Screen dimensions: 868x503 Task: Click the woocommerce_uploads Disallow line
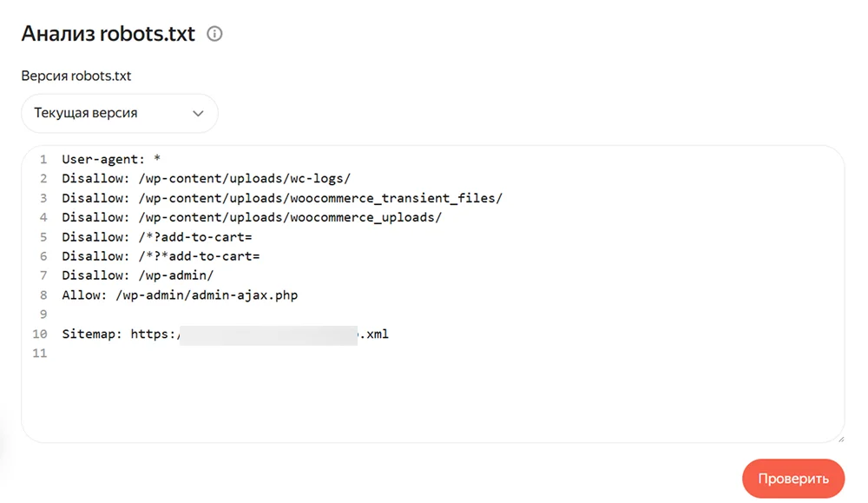252,217
